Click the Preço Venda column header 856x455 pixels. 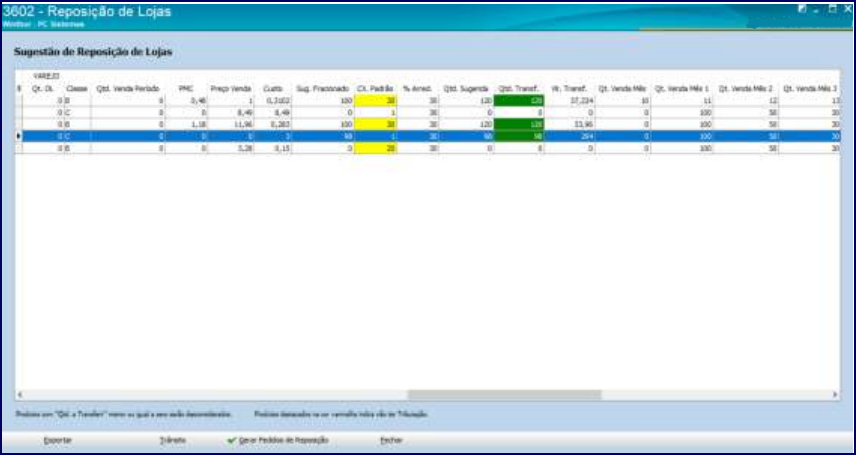(x=231, y=88)
